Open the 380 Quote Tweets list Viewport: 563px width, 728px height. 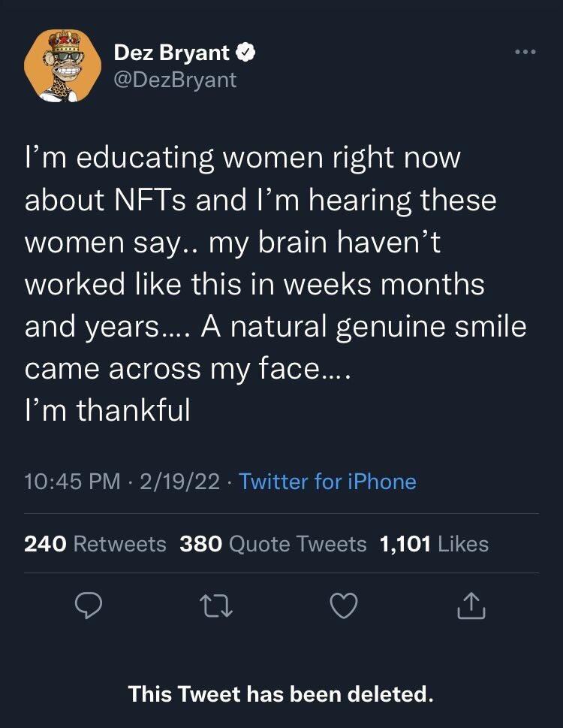coord(273,544)
